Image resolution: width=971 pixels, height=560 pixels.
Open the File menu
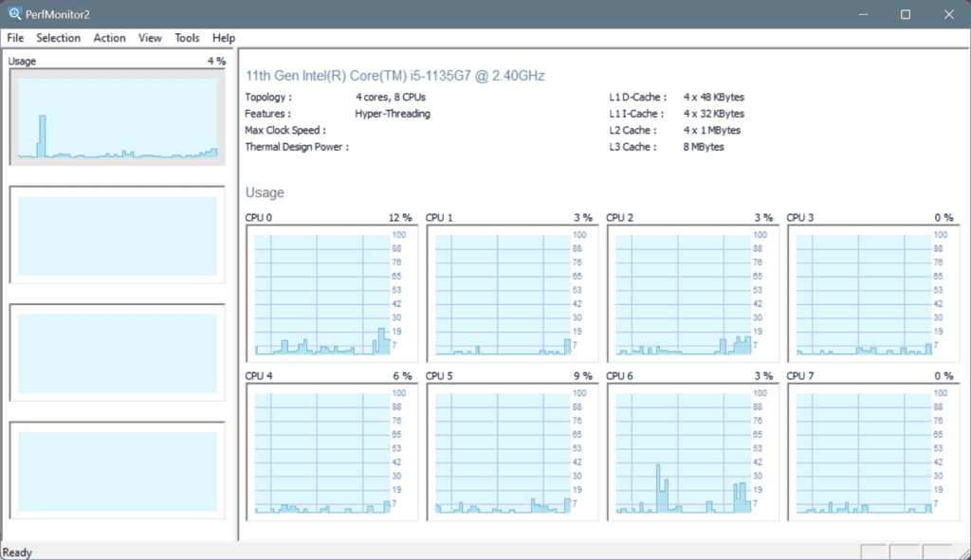click(15, 38)
